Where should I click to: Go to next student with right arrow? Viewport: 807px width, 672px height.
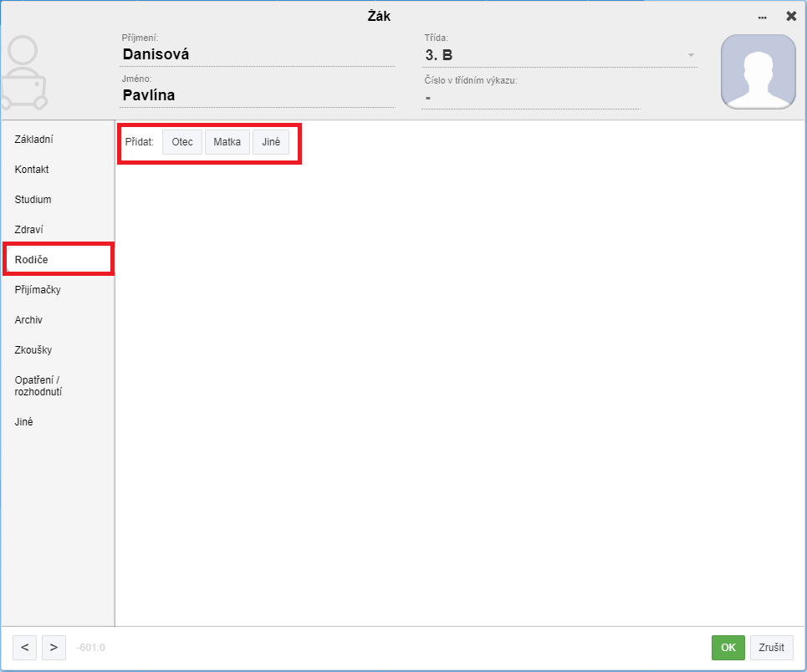pyautogui.click(x=54, y=647)
